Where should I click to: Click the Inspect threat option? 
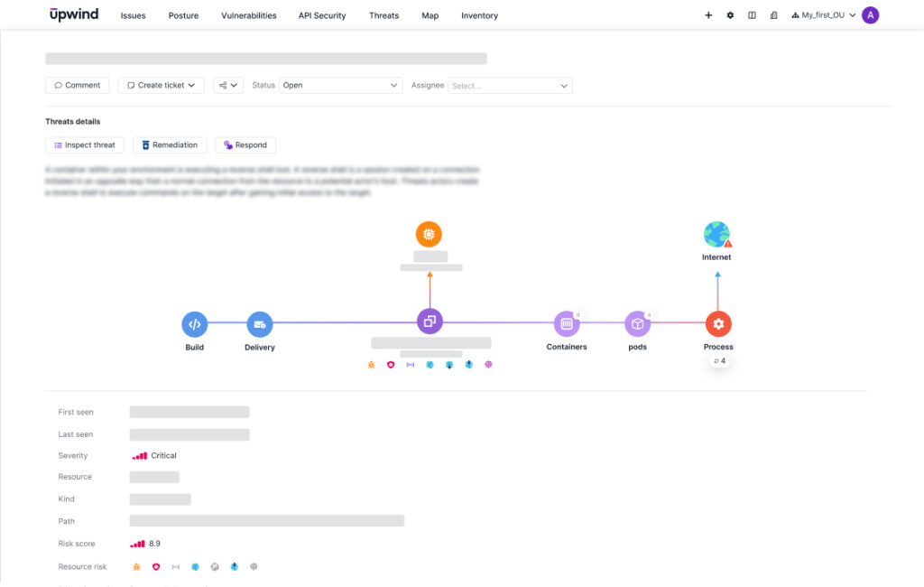click(84, 144)
